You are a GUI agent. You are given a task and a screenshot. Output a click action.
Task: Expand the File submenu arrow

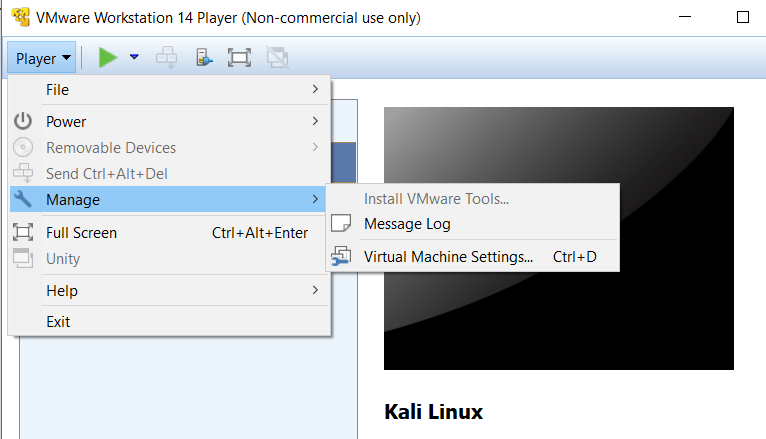click(315, 89)
